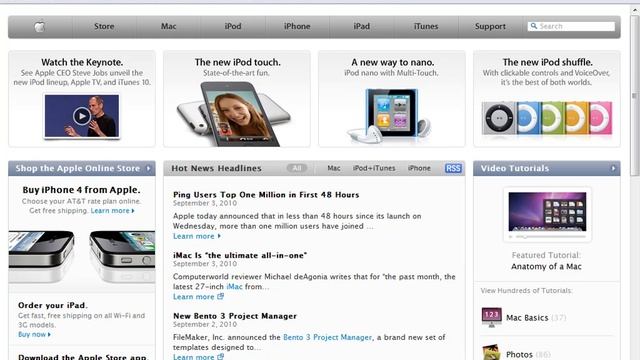Open Mac Basics tutorials
This screenshot has height=360, width=640.
click(x=527, y=318)
